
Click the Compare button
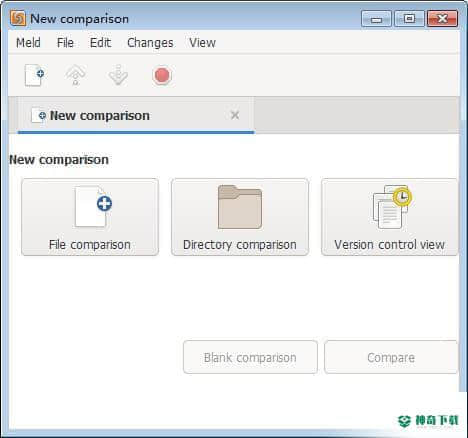click(x=391, y=357)
